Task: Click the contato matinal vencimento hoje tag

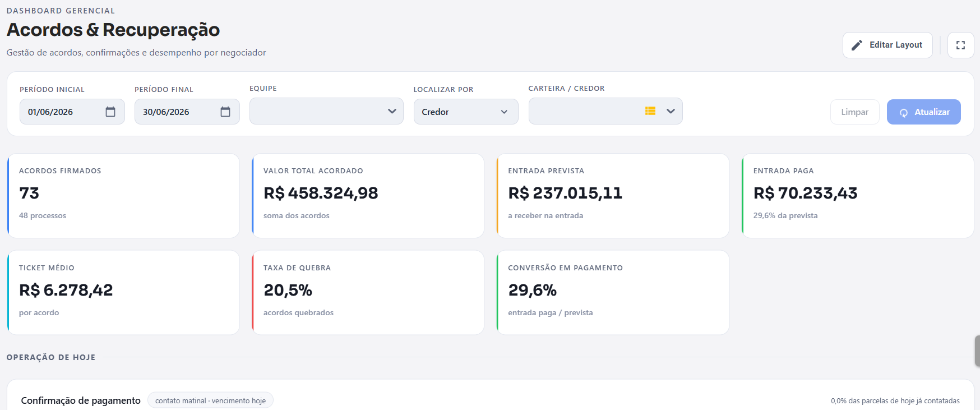Action: (x=210, y=400)
